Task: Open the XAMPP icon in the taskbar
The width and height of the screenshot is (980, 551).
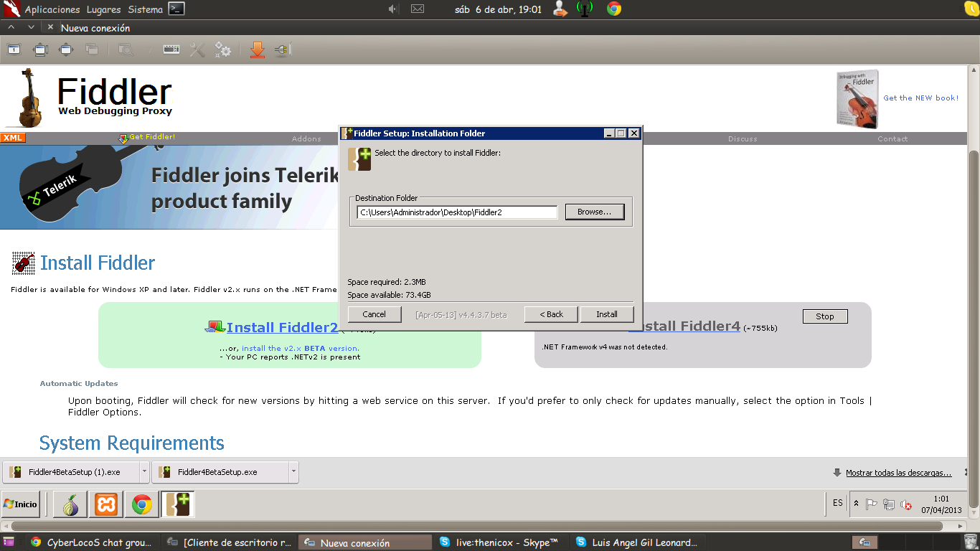Action: coord(105,504)
